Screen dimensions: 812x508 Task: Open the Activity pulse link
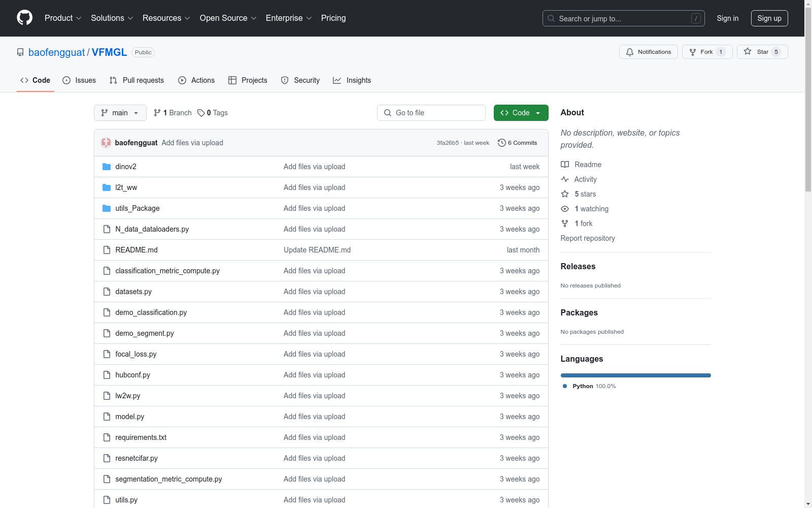[565, 179]
